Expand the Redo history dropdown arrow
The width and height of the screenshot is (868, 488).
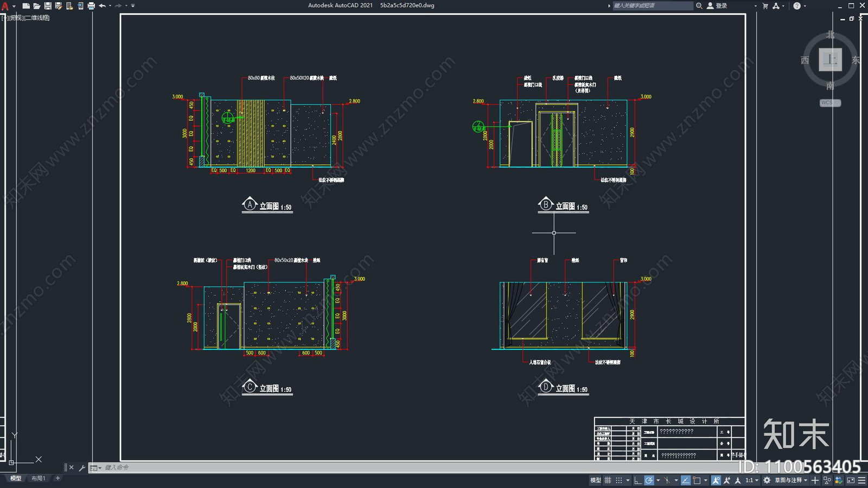126,6
